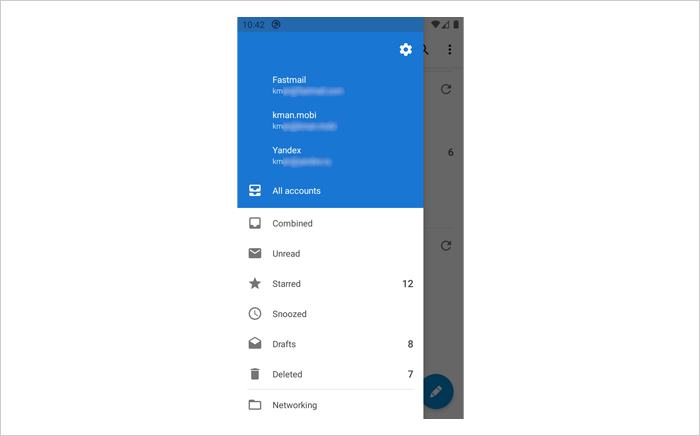Viewport: 700px width, 436px height.
Task: Choose All accounts
Action: (x=330, y=191)
